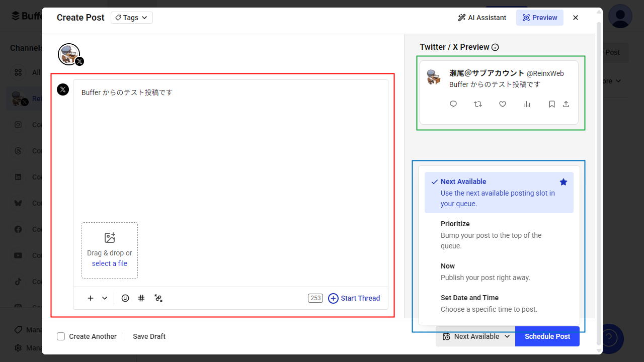Open the attachment type chevron in the composer toolbar

point(105,298)
